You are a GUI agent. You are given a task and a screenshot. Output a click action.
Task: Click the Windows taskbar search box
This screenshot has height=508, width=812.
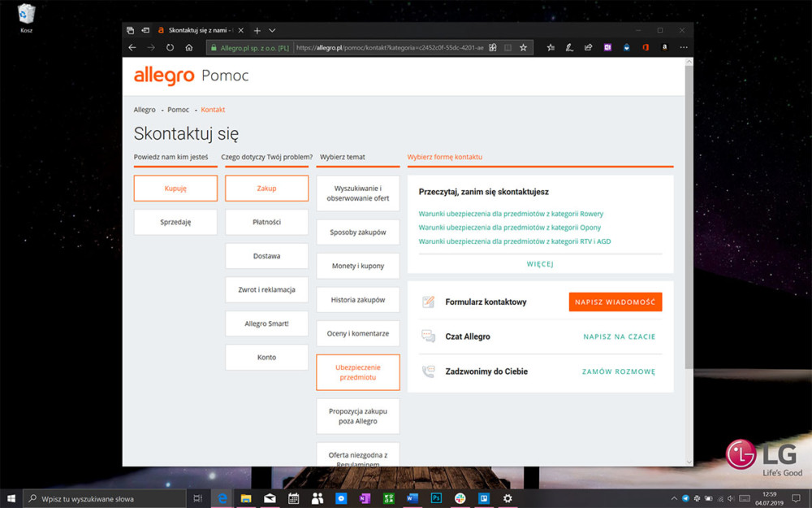coord(104,499)
